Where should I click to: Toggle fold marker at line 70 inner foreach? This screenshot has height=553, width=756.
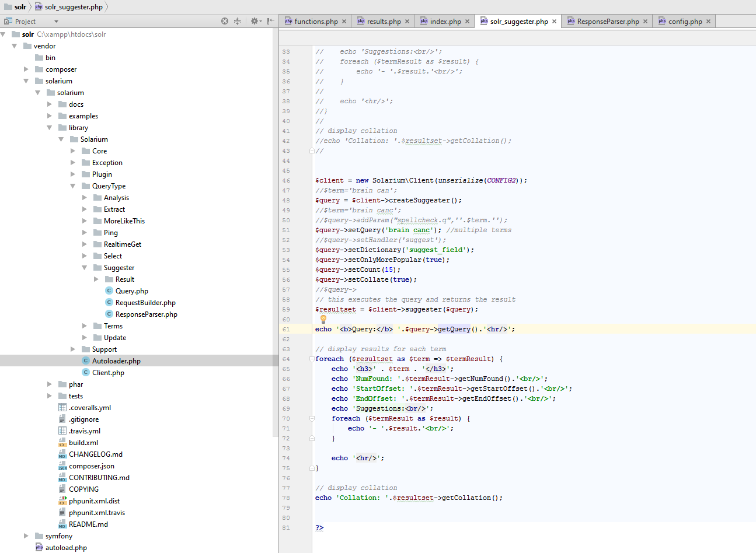tap(312, 419)
